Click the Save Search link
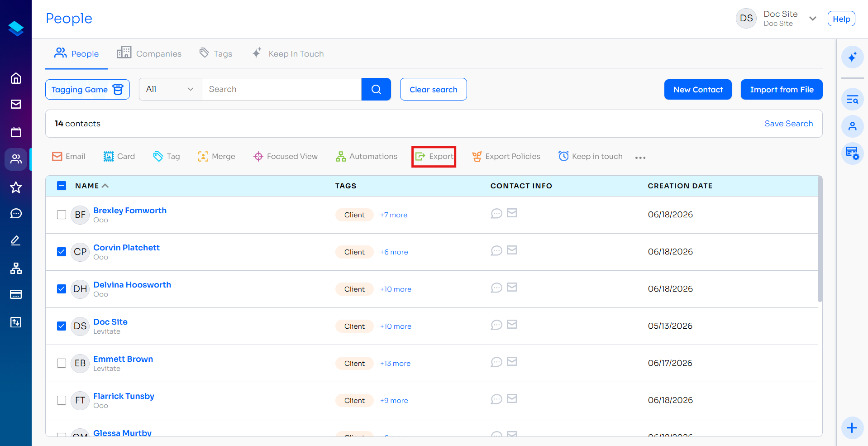Image resolution: width=868 pixels, height=446 pixels. pyautogui.click(x=789, y=124)
